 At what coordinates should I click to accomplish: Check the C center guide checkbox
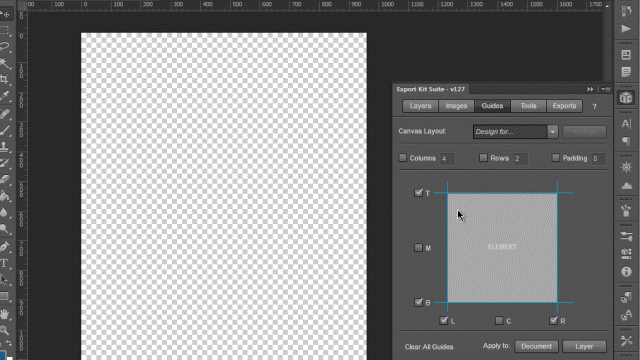point(499,320)
